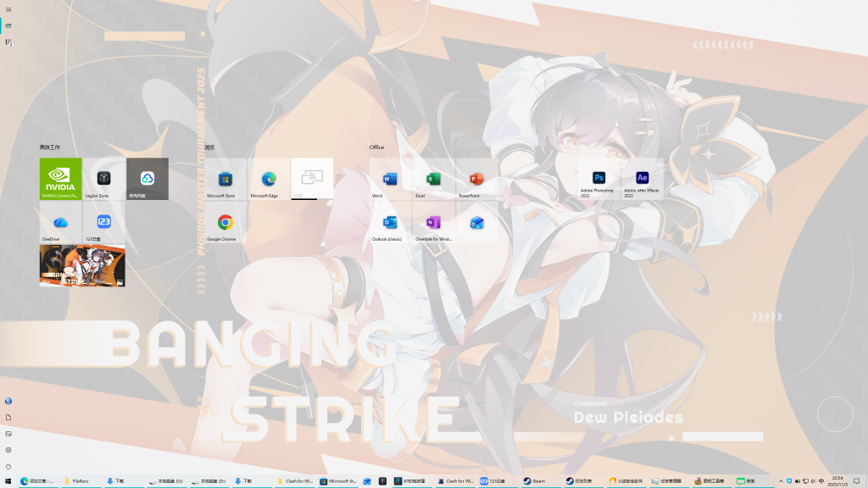Viewport: 868px width, 488px height.
Task: Launch Word from the Office group
Action: tap(390, 179)
